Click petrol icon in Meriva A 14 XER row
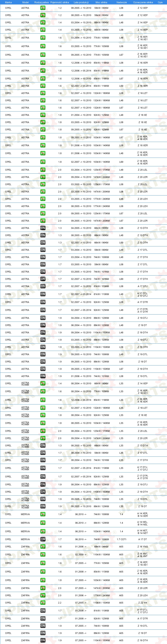 click(43, 514)
